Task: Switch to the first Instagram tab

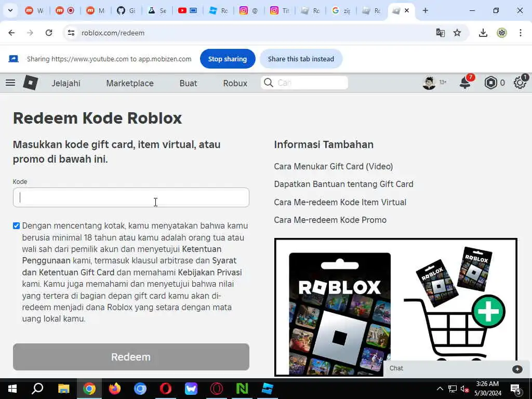Action: [x=249, y=10]
